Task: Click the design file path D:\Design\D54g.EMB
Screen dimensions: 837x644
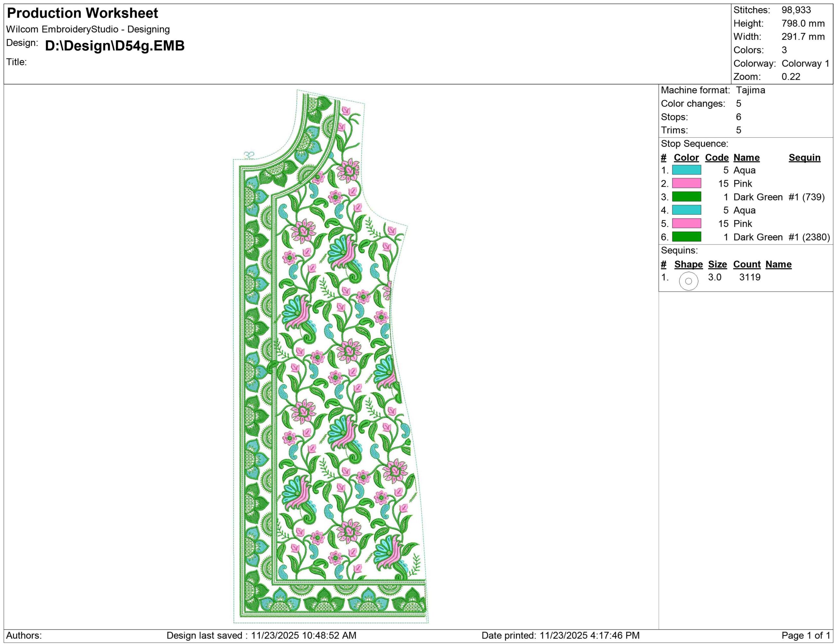Action: pyautogui.click(x=114, y=45)
